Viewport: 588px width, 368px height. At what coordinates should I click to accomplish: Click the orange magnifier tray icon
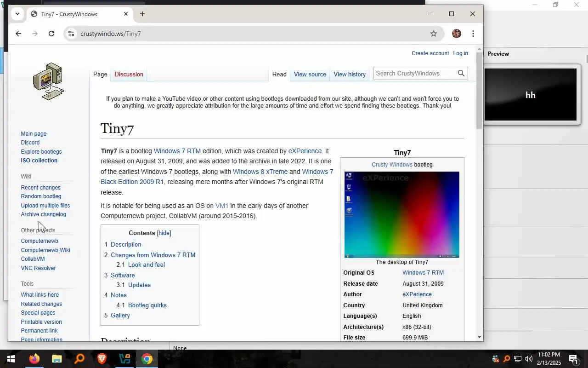pyautogui.click(x=507, y=359)
